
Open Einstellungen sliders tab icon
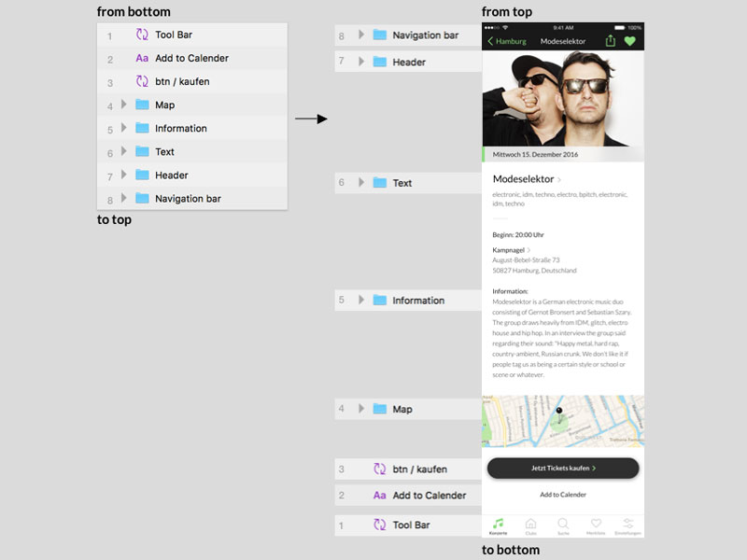point(628,525)
